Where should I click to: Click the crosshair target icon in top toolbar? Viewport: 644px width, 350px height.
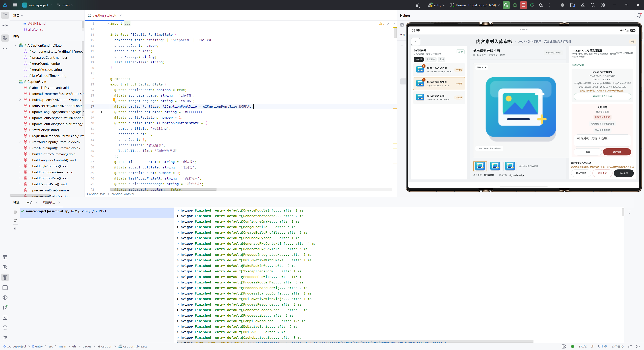point(562,5)
